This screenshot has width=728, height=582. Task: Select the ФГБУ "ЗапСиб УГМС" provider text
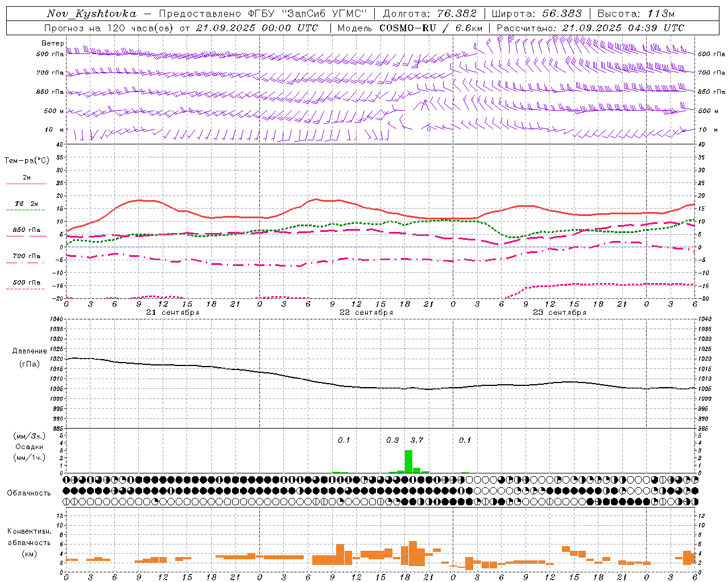(x=308, y=14)
